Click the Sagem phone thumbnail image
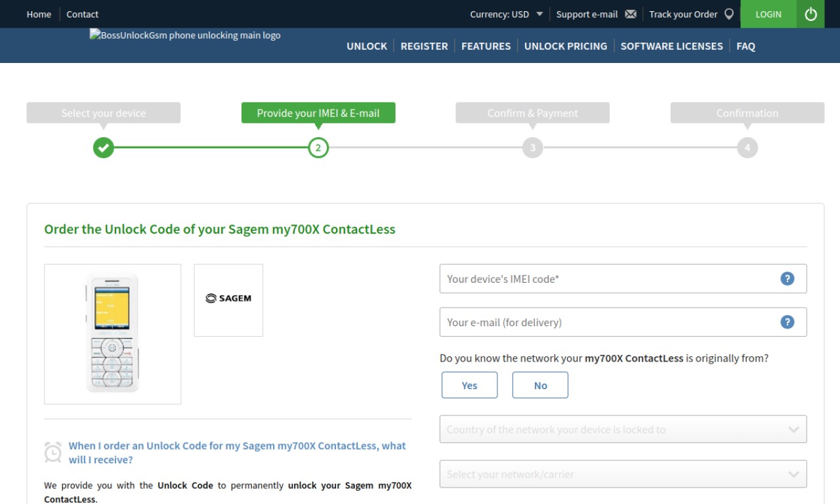The height and width of the screenshot is (504, 840). tap(113, 334)
